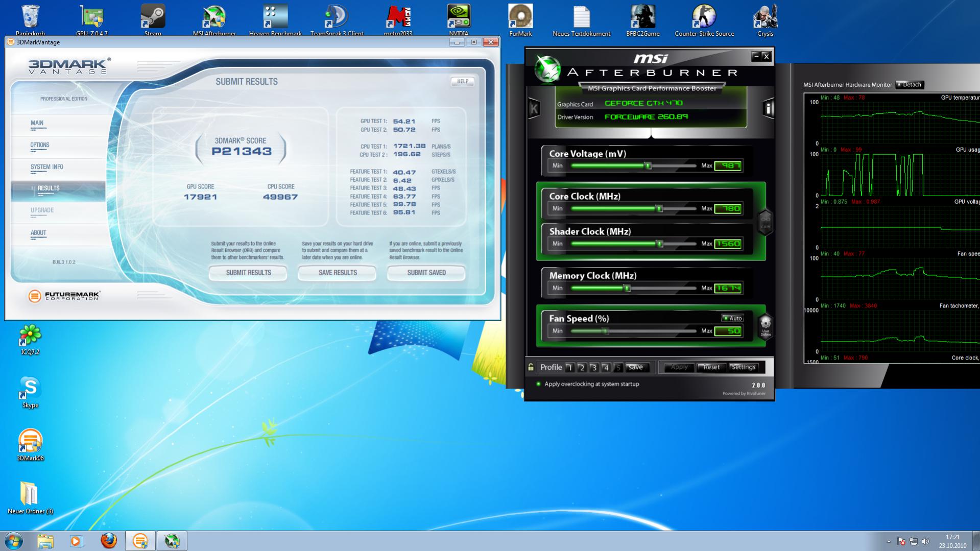This screenshot has width=980, height=551.
Task: Open the ICQ7.2 desktop shortcut
Action: pyautogui.click(x=30, y=339)
